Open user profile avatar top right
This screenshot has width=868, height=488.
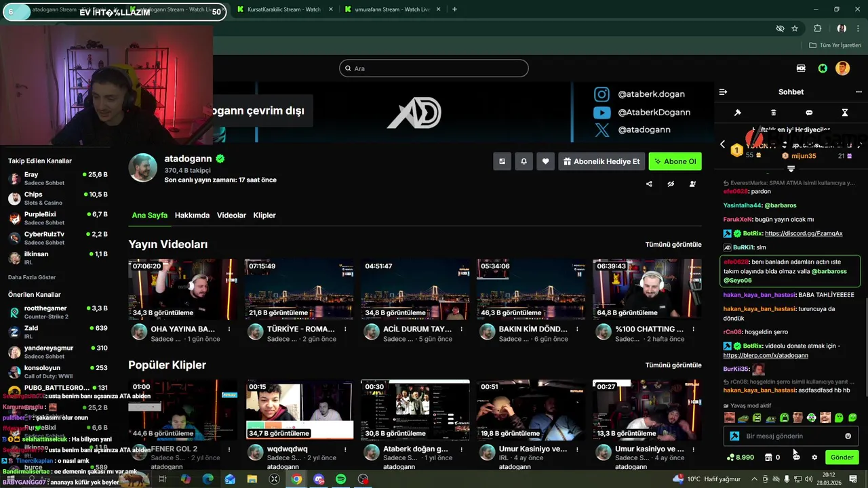tap(842, 68)
